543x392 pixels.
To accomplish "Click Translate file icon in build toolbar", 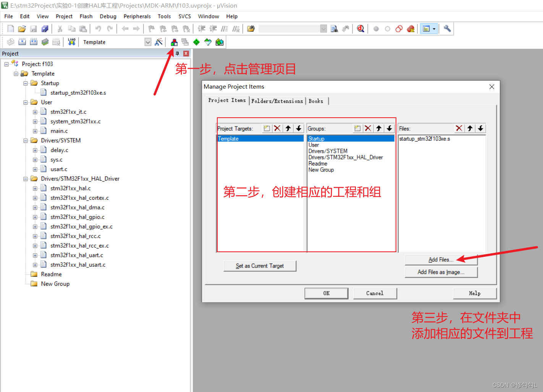I will (x=11, y=42).
